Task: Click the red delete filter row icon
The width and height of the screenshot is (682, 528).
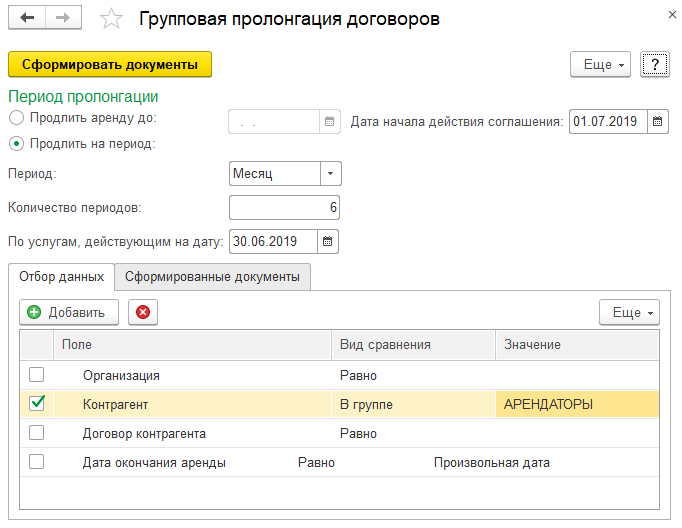Action: (x=142, y=312)
